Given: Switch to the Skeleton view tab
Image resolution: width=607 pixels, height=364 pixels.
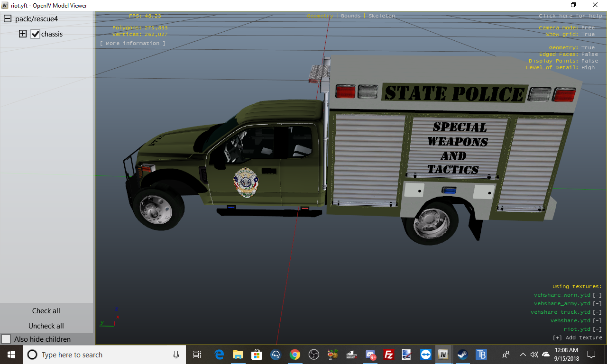Looking at the screenshot, I should tap(382, 16).
